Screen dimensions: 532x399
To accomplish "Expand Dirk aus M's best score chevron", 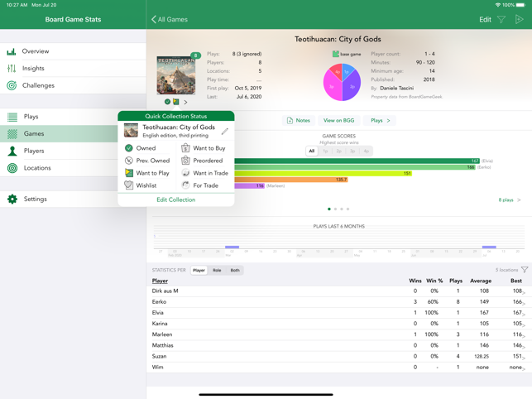I will [x=524, y=292].
